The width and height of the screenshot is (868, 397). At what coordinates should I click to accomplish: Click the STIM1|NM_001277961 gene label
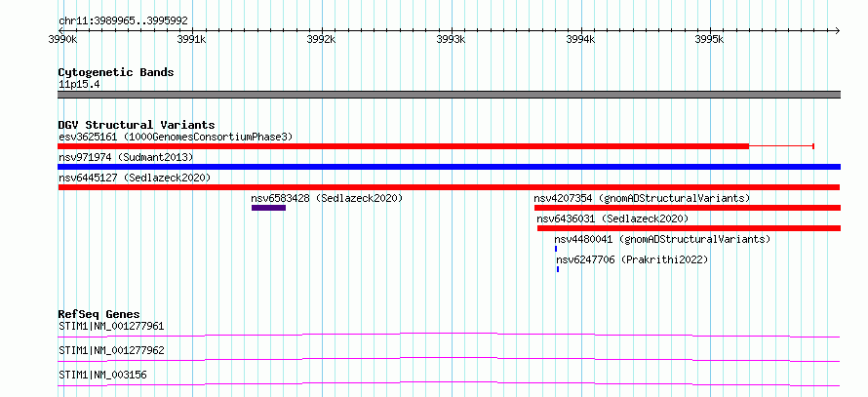coord(111,326)
